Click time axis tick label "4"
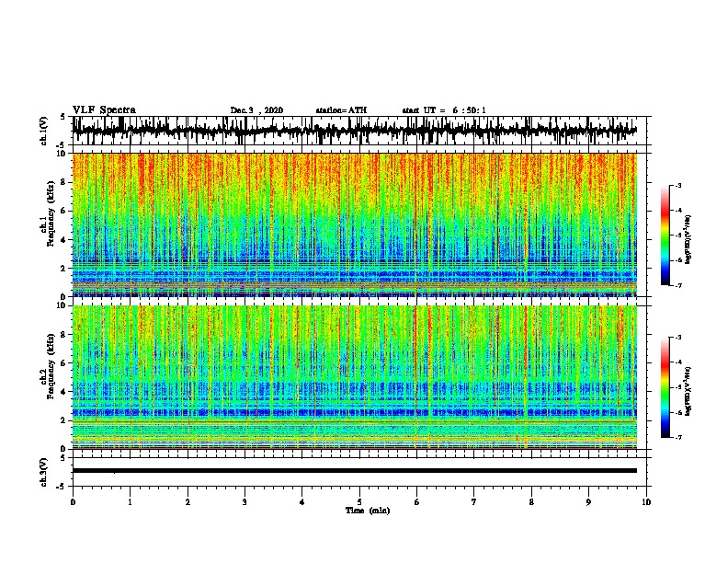 302,502
